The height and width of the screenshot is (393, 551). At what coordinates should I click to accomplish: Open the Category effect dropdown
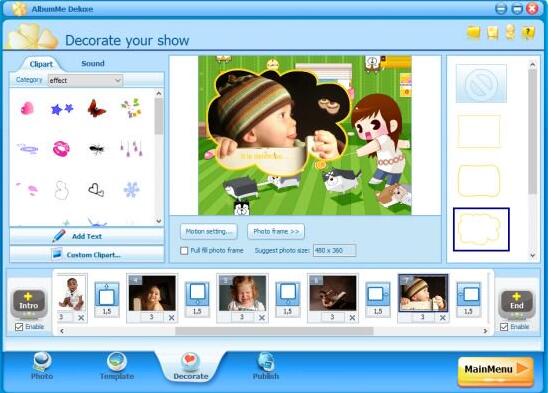click(85, 80)
